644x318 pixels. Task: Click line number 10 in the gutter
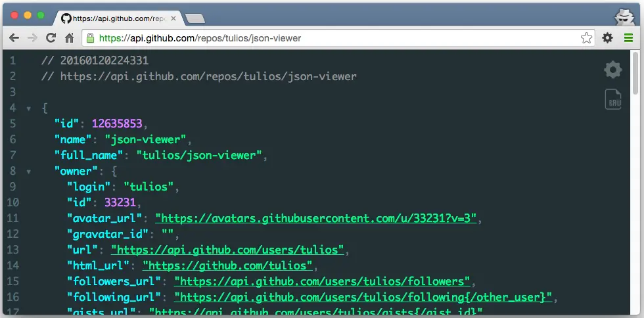click(x=13, y=202)
